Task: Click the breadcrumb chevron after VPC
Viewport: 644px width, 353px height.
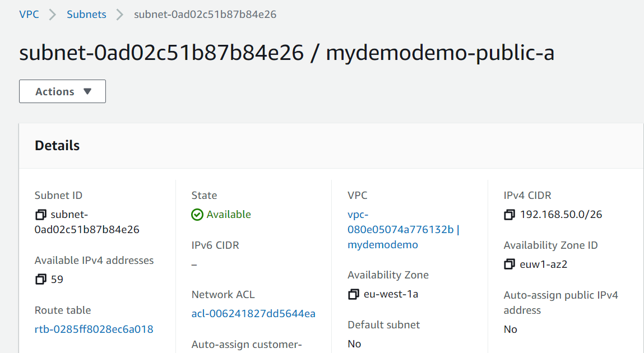Action: [53, 15]
